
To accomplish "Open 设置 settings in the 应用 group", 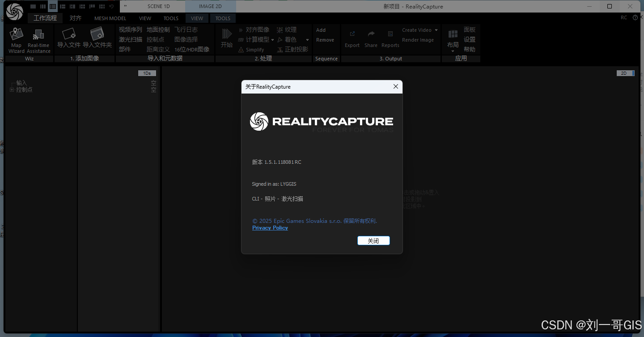I will point(470,39).
